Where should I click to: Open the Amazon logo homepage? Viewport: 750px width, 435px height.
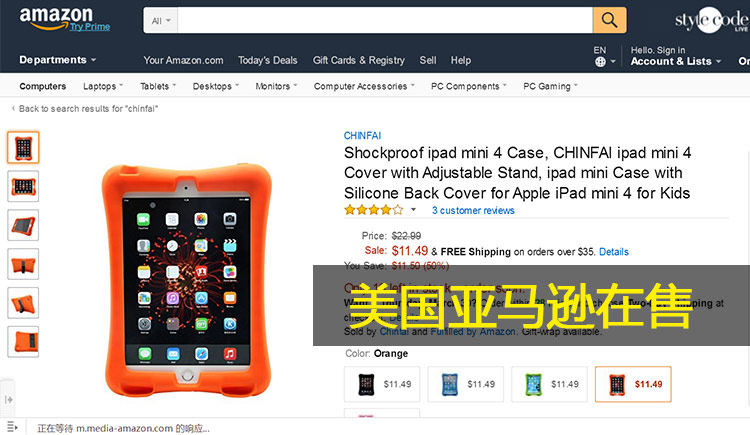click(56, 19)
